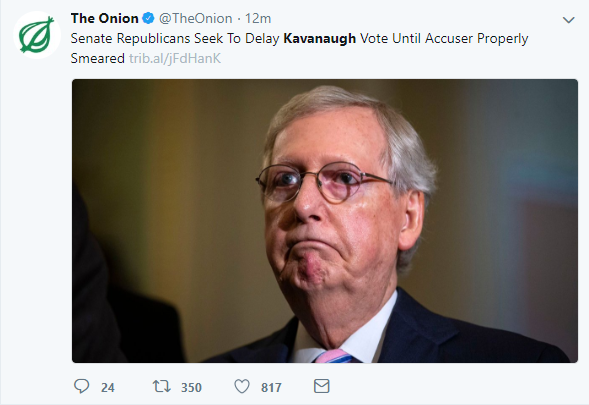Click the 24 replies count
Screen dimensions: 589x405
107,387
